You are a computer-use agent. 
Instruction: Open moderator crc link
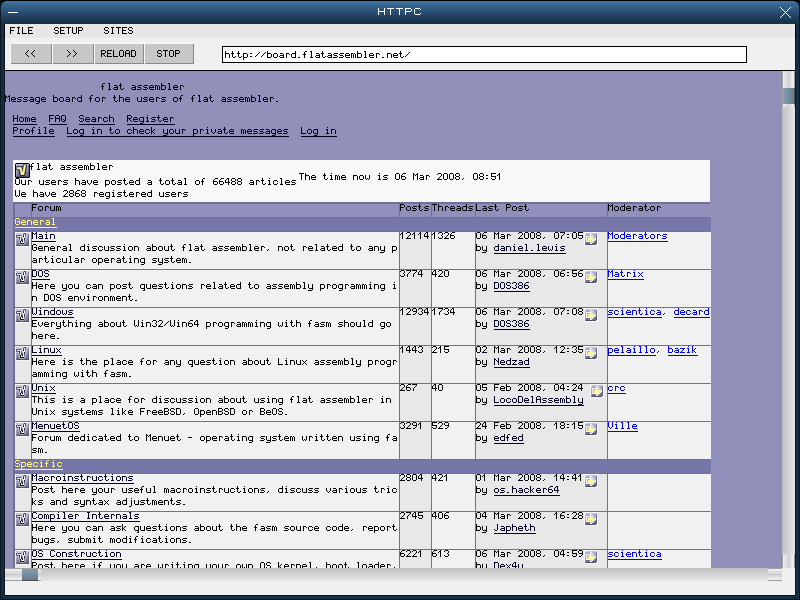(x=616, y=388)
